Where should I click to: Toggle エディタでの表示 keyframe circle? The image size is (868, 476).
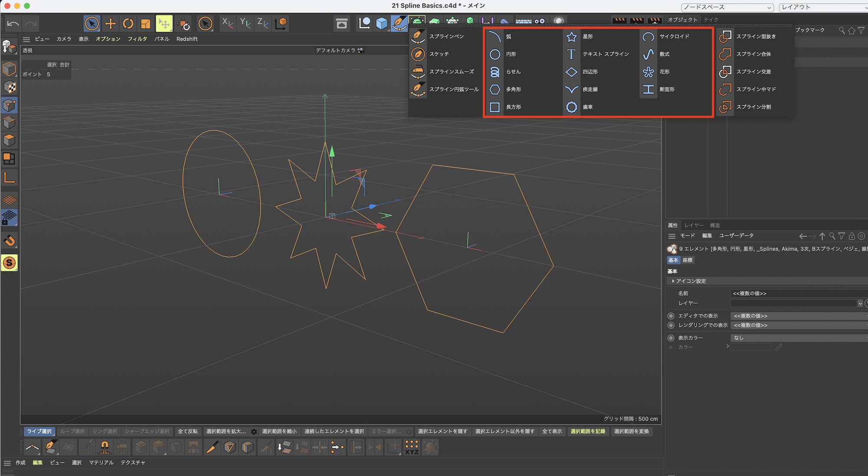coord(671,316)
